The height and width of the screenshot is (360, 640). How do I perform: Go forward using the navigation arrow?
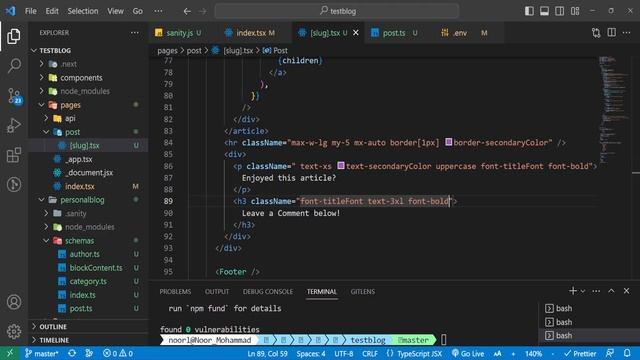coord(202,11)
